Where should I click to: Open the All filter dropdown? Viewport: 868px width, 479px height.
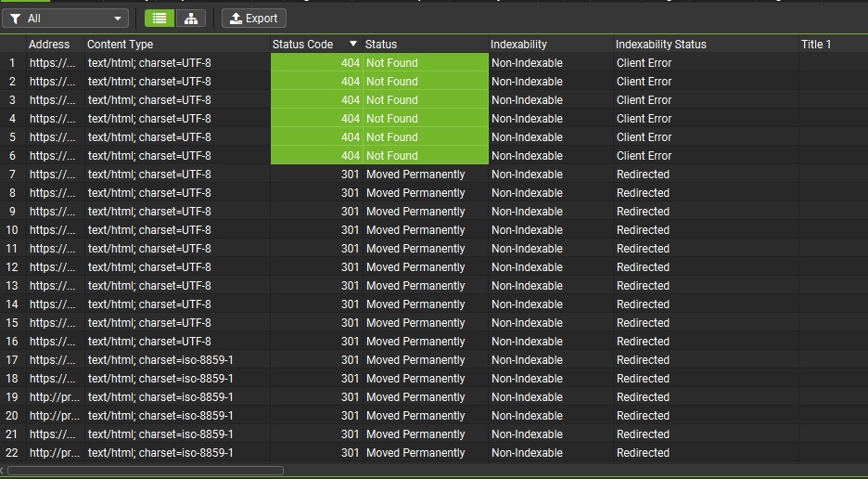click(65, 19)
